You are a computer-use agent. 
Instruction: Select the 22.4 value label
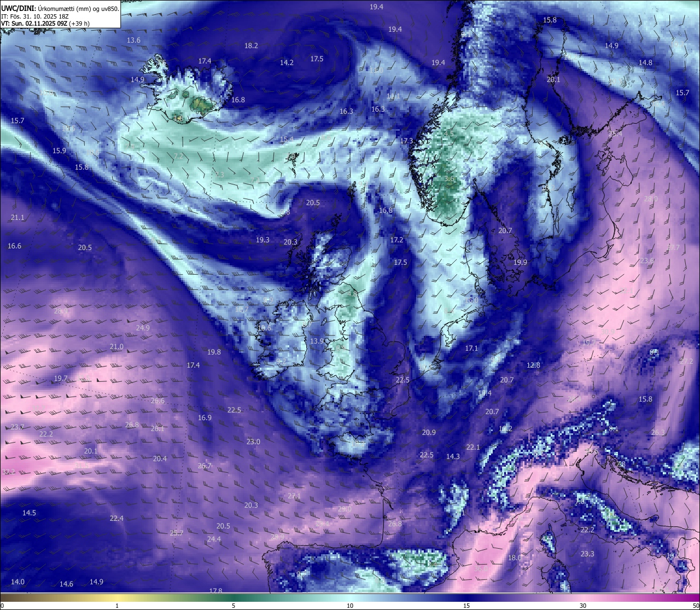point(116,519)
